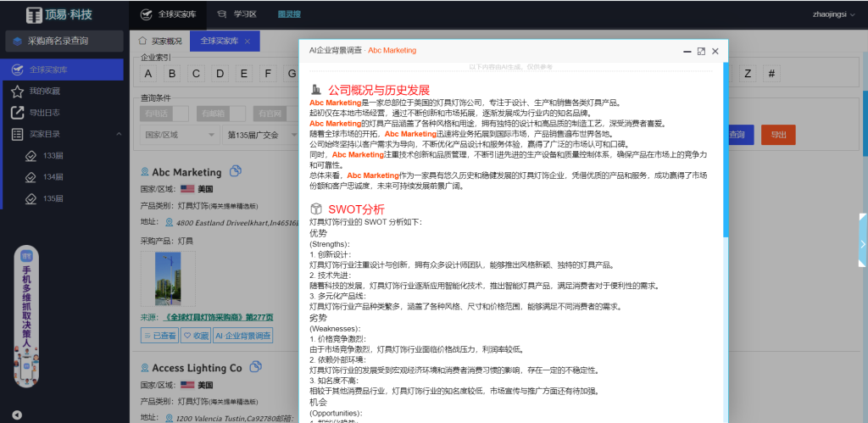
Task: Open the 第135届广交会 dropdown
Action: tap(258, 135)
